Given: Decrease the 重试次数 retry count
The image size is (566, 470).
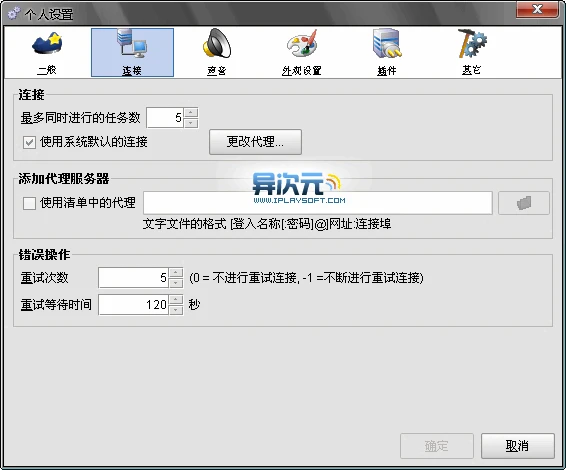Looking at the screenshot, I should click(x=176, y=283).
